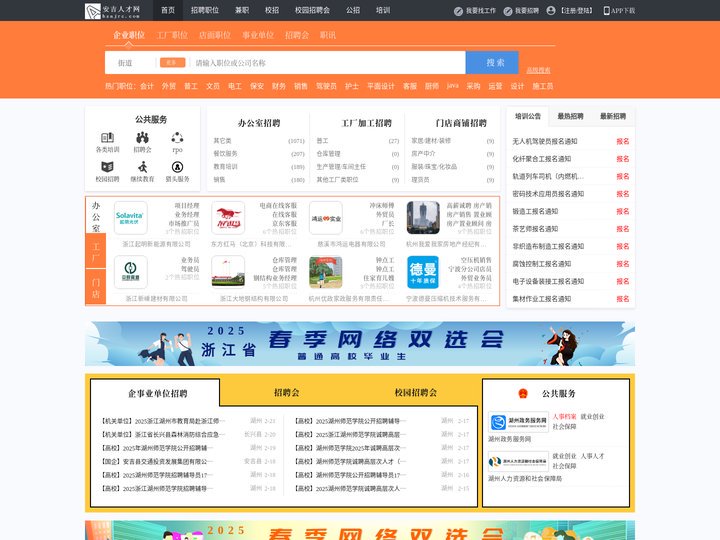
Task: Click the 我要找工作 check icon
Action: coord(458,11)
